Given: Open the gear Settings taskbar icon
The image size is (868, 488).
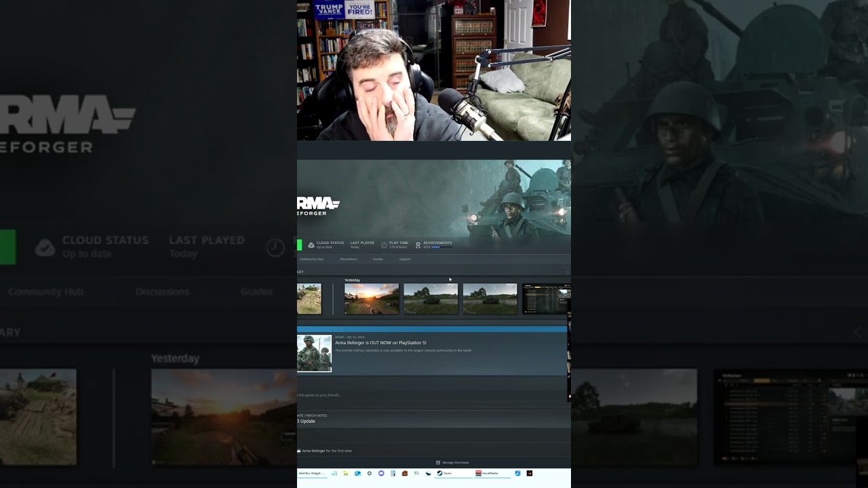Looking at the screenshot, I should (x=370, y=473).
